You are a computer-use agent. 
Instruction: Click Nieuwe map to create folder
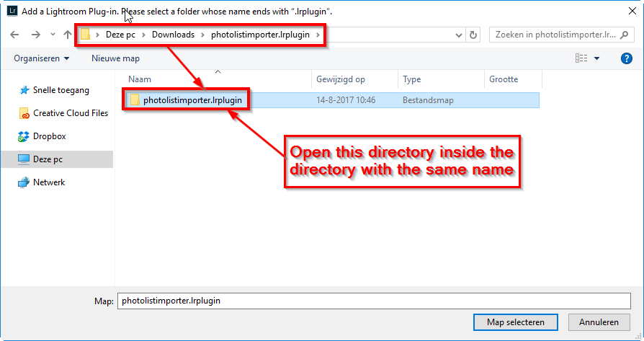click(x=115, y=58)
